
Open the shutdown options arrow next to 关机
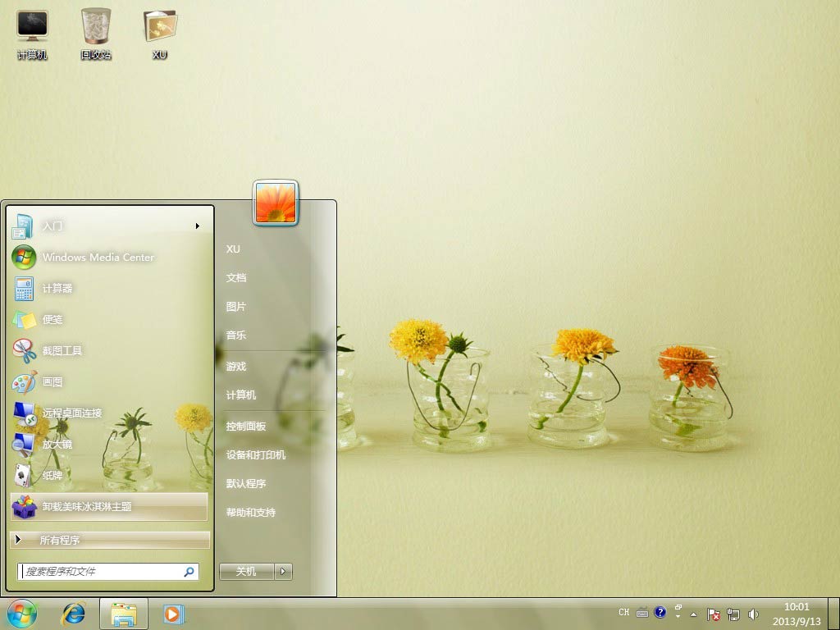pyautogui.click(x=284, y=572)
